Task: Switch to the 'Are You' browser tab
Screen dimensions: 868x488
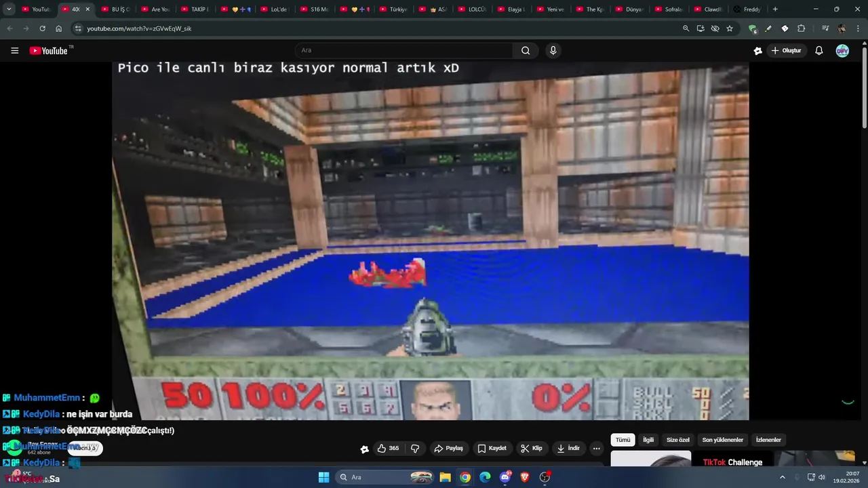Action: click(155, 9)
